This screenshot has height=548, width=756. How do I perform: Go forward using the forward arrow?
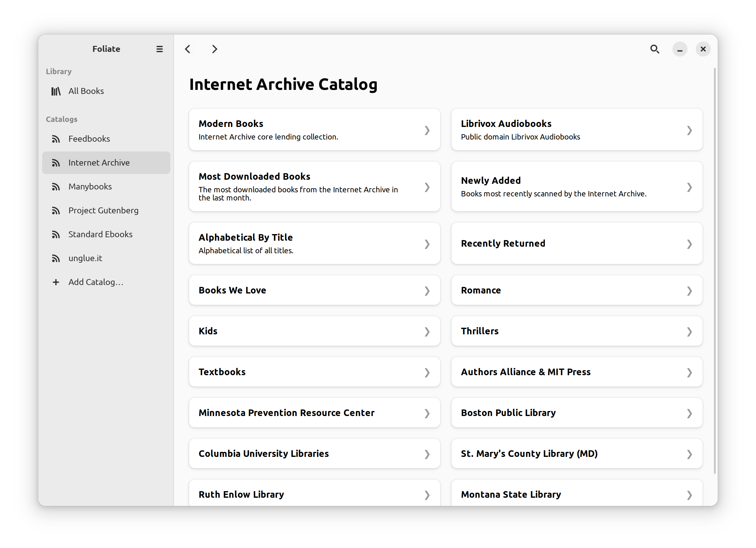click(x=214, y=49)
